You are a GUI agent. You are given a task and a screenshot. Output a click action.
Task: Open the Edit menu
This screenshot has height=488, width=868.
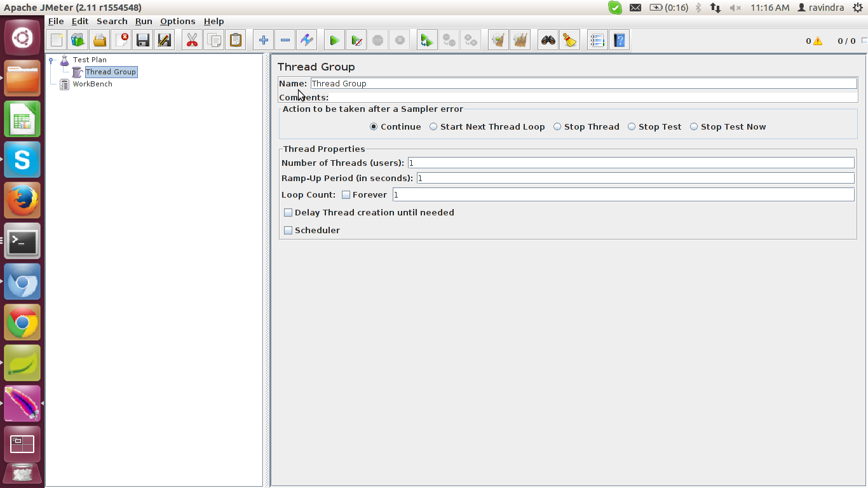80,21
